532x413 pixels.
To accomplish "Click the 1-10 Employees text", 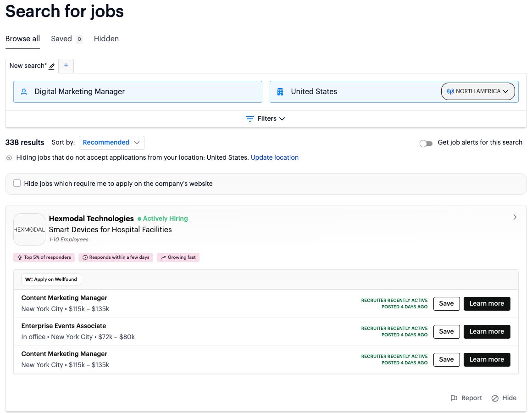I will click(x=68, y=240).
